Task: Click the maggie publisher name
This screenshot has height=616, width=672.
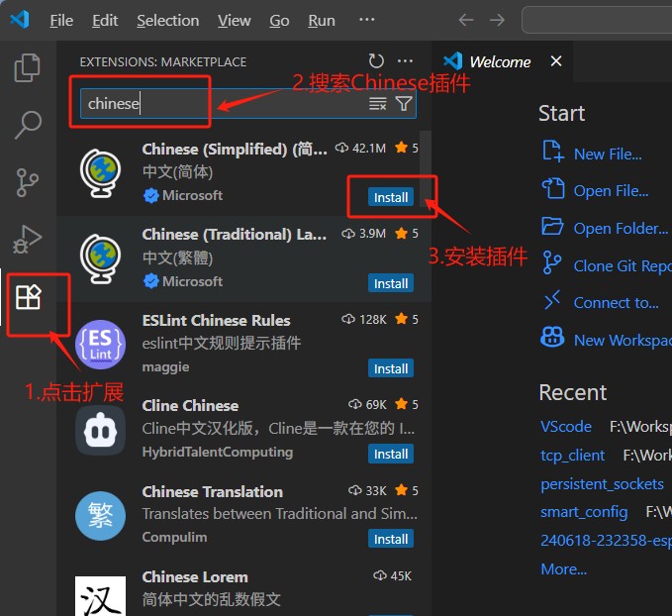Action: 165,367
